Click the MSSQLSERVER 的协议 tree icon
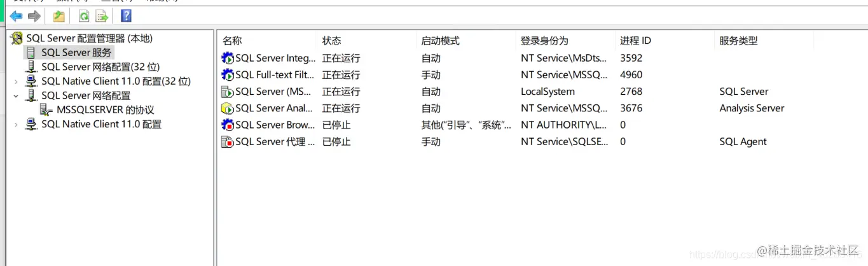 pyautogui.click(x=46, y=110)
